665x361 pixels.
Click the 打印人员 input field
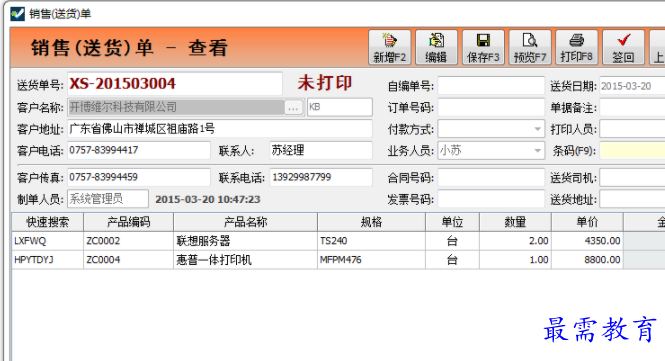[632, 129]
